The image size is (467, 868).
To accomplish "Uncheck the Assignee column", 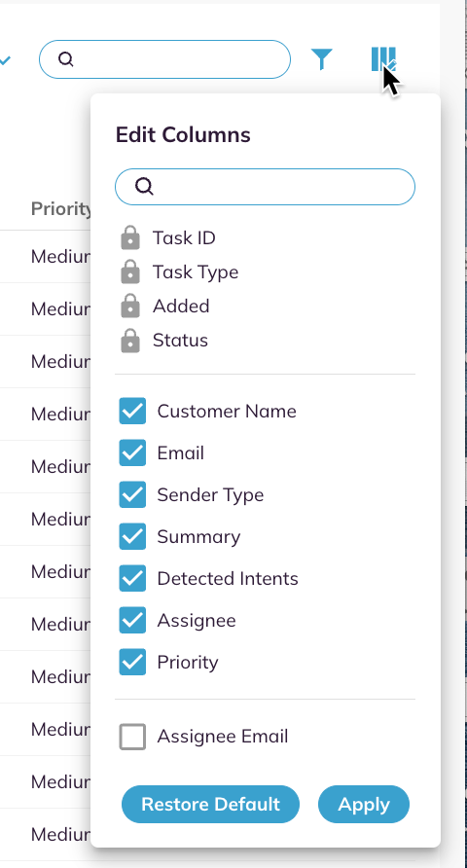I will [x=132, y=620].
